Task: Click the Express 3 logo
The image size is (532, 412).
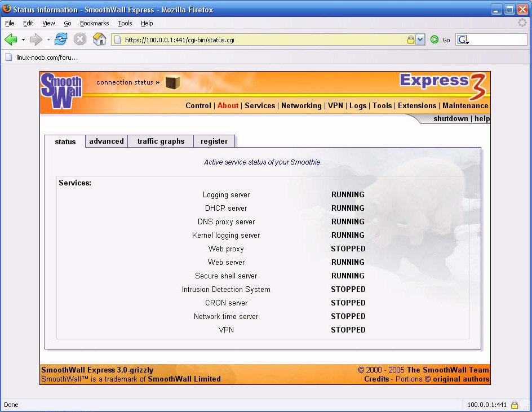Action: coord(443,86)
